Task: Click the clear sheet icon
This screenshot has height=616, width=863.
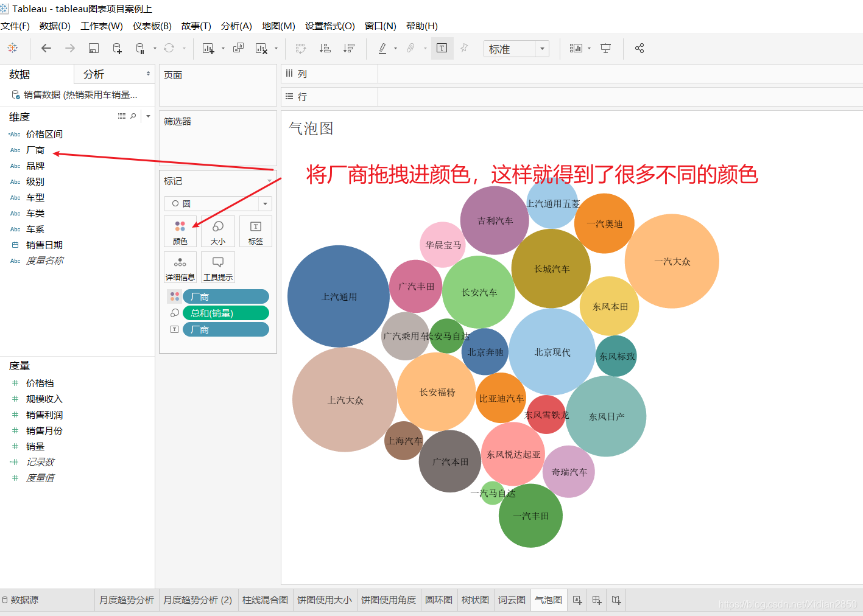Action: click(x=261, y=48)
